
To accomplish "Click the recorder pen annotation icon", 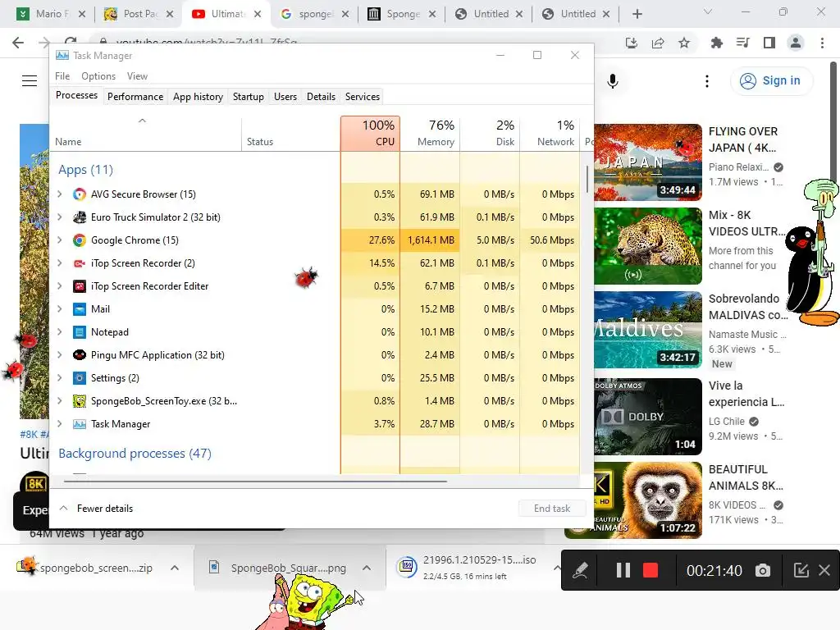I will [x=580, y=571].
